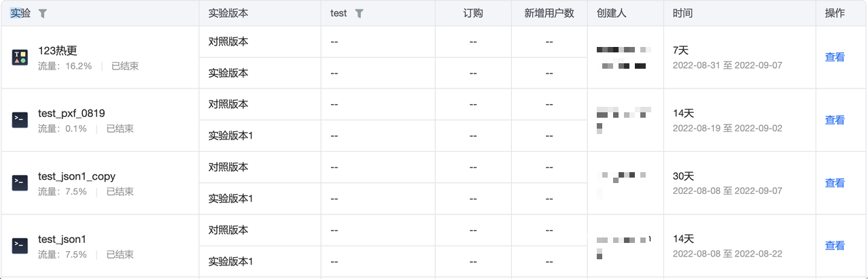
Task: Click the test_pxf_0819 terminal icon
Action: tap(20, 120)
